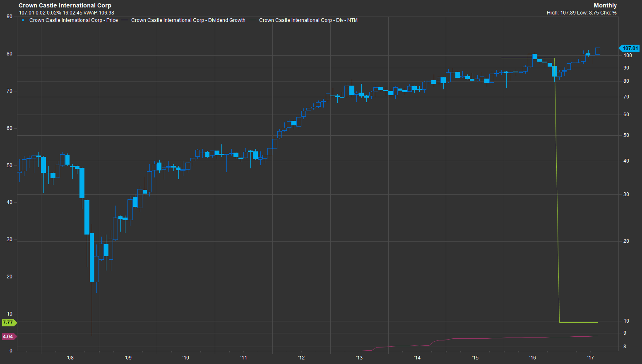This screenshot has height=364, width=642.
Task: Click the quote line showing VWAP:106.98
Action: pyautogui.click(x=66, y=13)
